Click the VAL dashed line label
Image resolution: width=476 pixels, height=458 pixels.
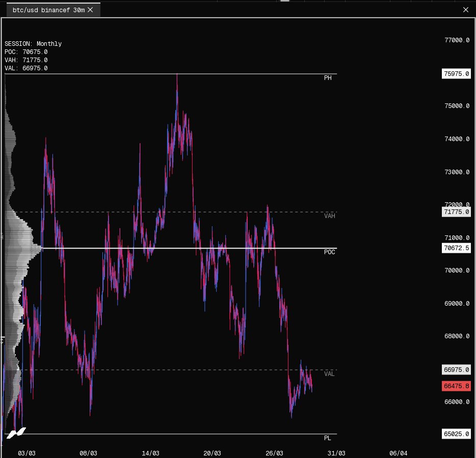[x=329, y=373]
